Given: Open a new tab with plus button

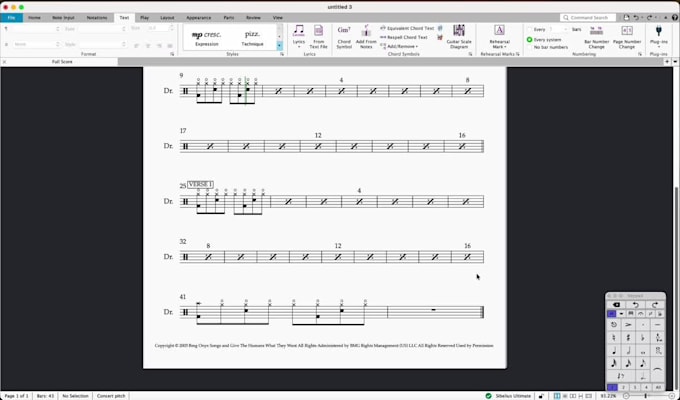Looking at the screenshot, I should 667,62.
